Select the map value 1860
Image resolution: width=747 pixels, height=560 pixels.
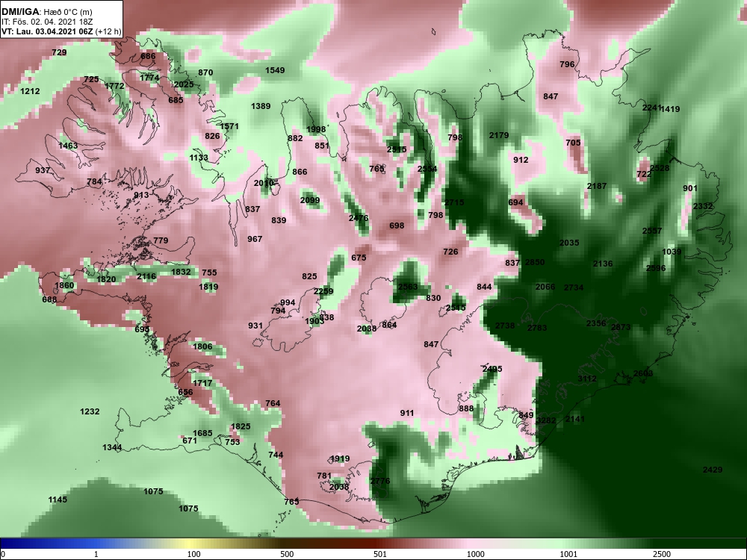(x=64, y=285)
